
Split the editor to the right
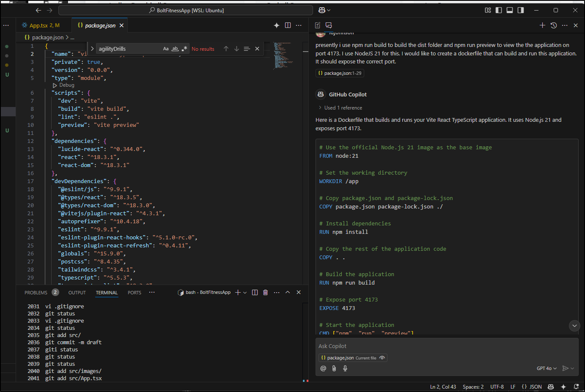tap(288, 25)
